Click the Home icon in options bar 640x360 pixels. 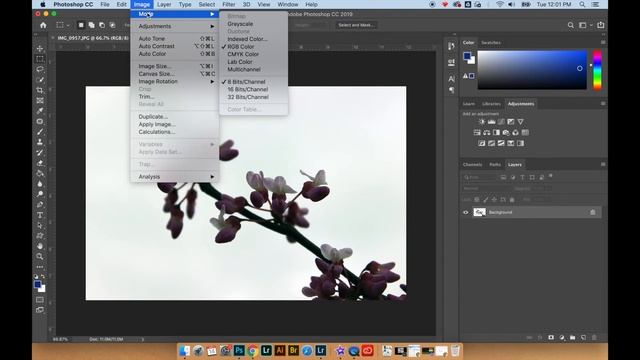tap(43, 25)
